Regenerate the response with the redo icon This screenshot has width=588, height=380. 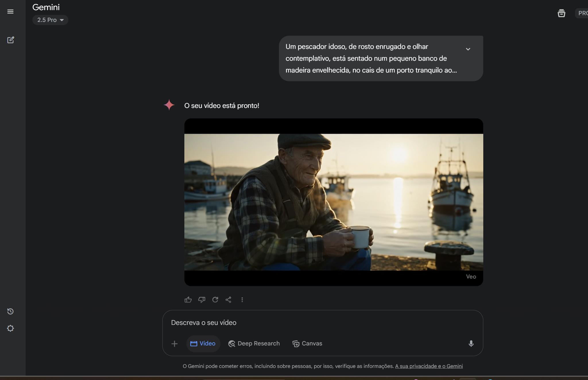[215, 300]
